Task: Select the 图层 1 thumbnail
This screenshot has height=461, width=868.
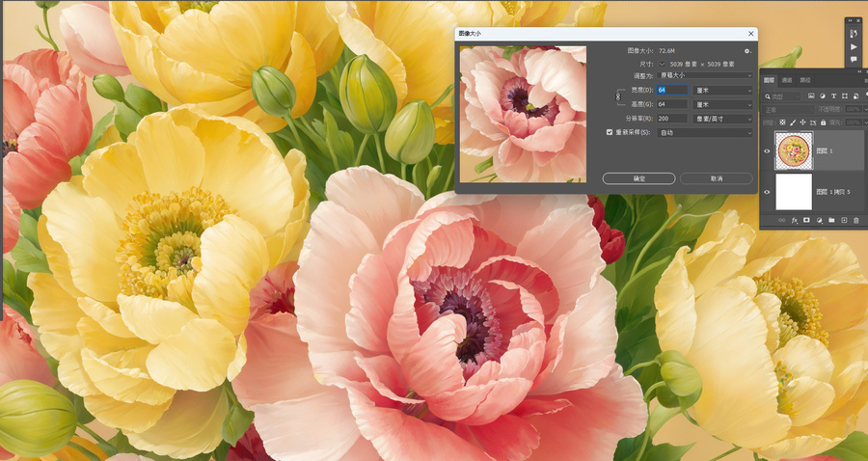Action: pyautogui.click(x=794, y=150)
